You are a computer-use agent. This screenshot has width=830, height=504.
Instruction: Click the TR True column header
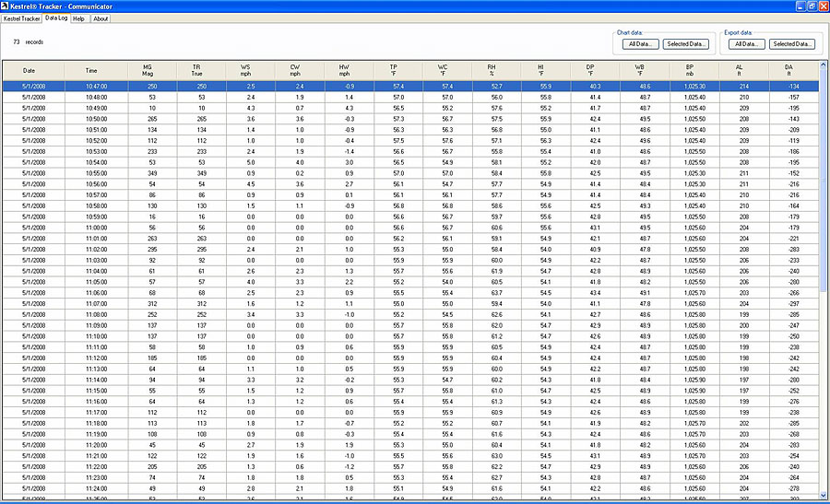[x=202, y=70]
